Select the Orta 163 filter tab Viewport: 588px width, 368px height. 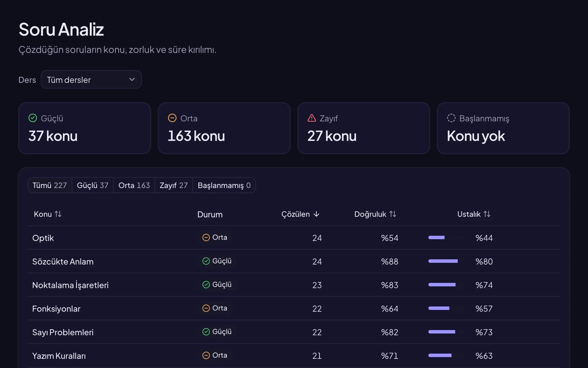[134, 185]
